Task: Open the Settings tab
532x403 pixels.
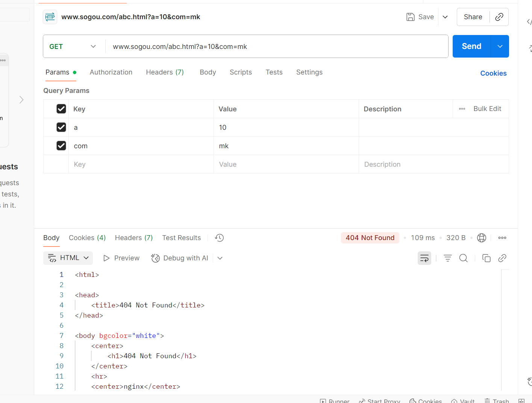Action: pyautogui.click(x=309, y=72)
